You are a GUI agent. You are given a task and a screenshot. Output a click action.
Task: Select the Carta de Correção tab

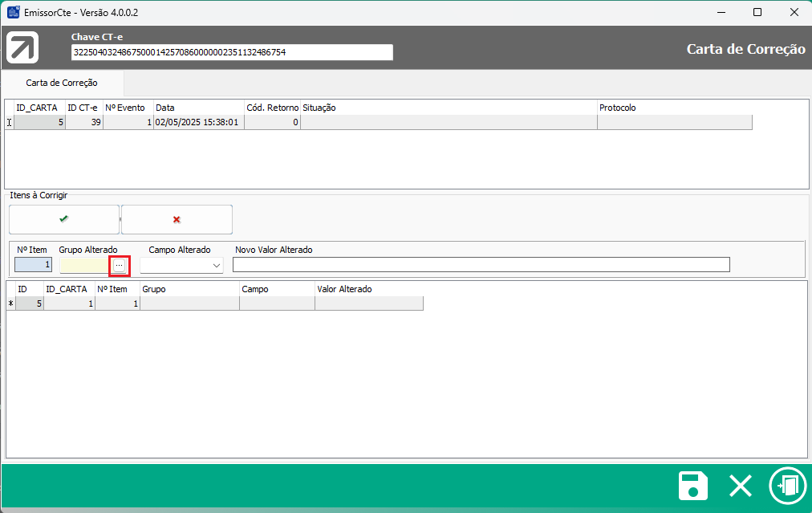(62, 83)
